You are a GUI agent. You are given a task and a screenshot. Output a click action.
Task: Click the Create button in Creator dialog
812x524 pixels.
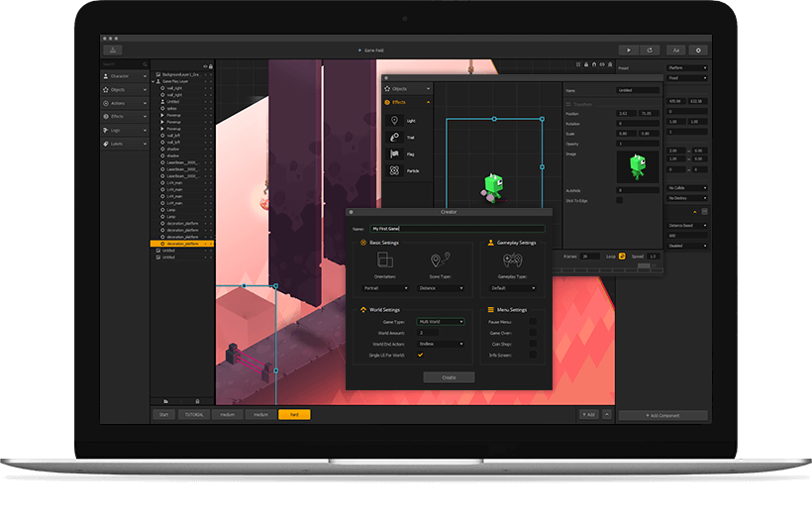pos(449,377)
